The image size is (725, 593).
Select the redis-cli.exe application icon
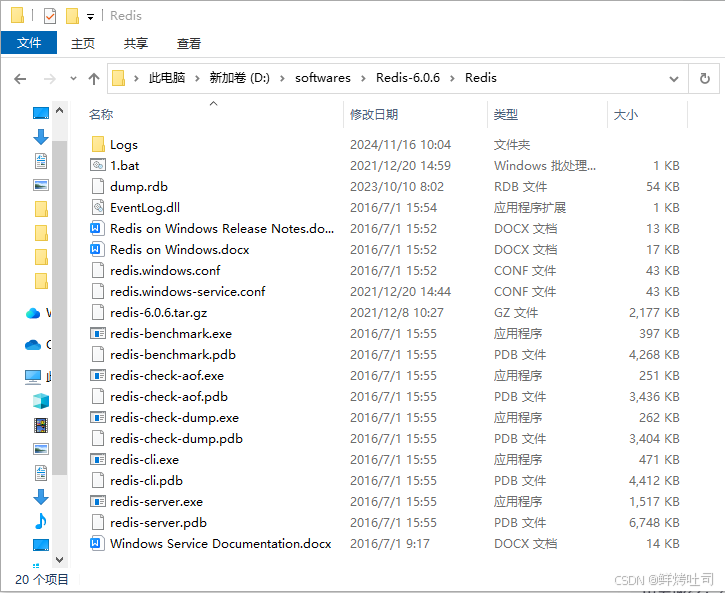click(x=98, y=459)
